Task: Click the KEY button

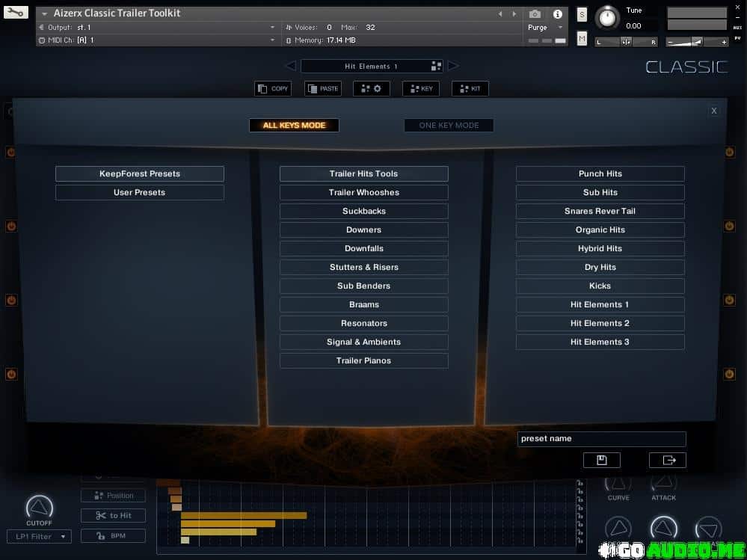Action: tap(421, 88)
